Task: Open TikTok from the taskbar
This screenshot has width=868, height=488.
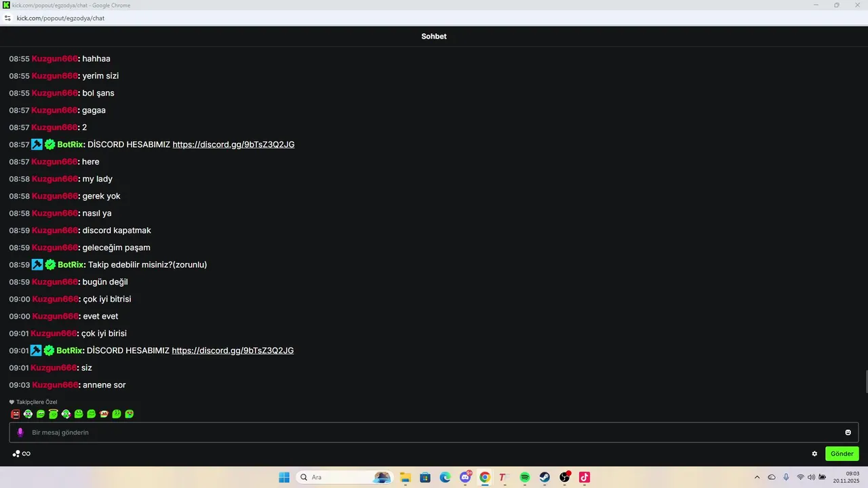Action: (585, 477)
